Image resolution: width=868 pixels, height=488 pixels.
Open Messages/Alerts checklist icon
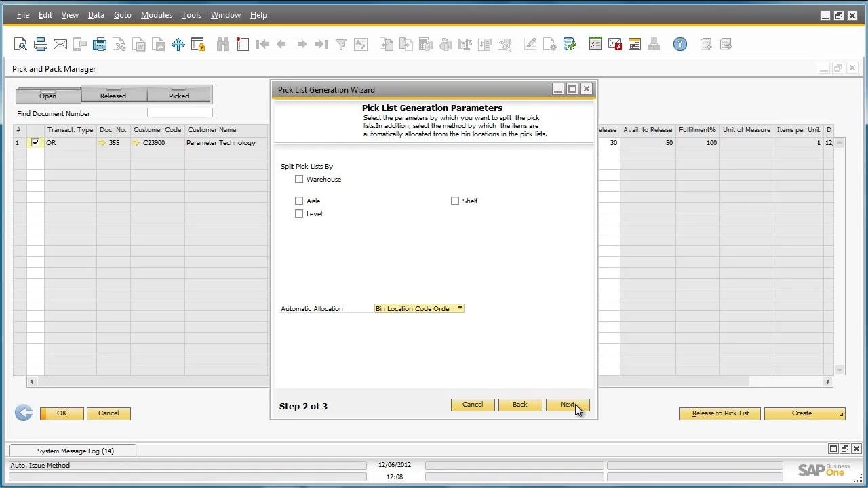click(x=595, y=45)
